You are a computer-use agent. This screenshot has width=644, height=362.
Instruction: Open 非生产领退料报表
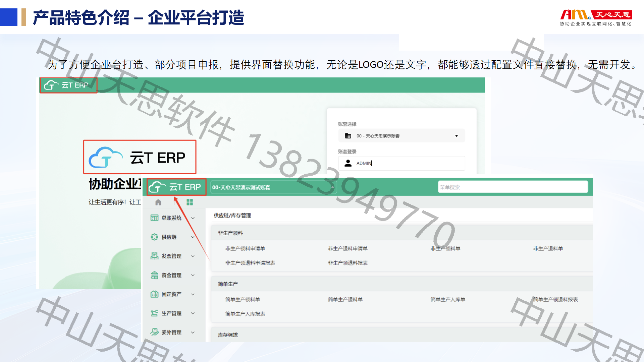point(348,263)
